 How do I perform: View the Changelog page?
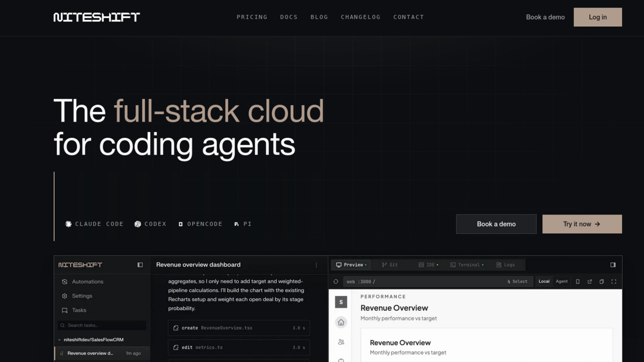click(361, 17)
